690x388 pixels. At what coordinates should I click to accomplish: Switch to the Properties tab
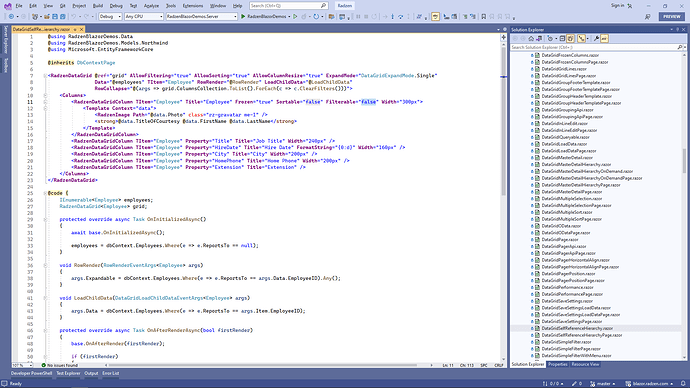click(558, 364)
